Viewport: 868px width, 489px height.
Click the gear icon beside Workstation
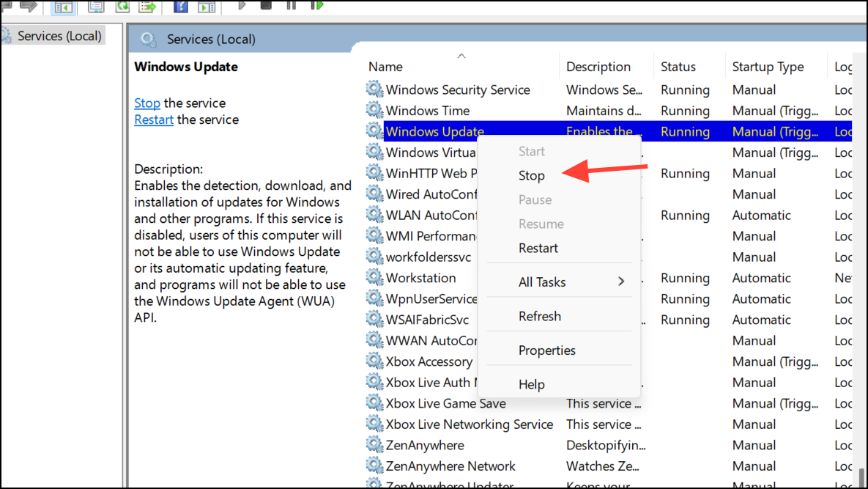(x=374, y=277)
